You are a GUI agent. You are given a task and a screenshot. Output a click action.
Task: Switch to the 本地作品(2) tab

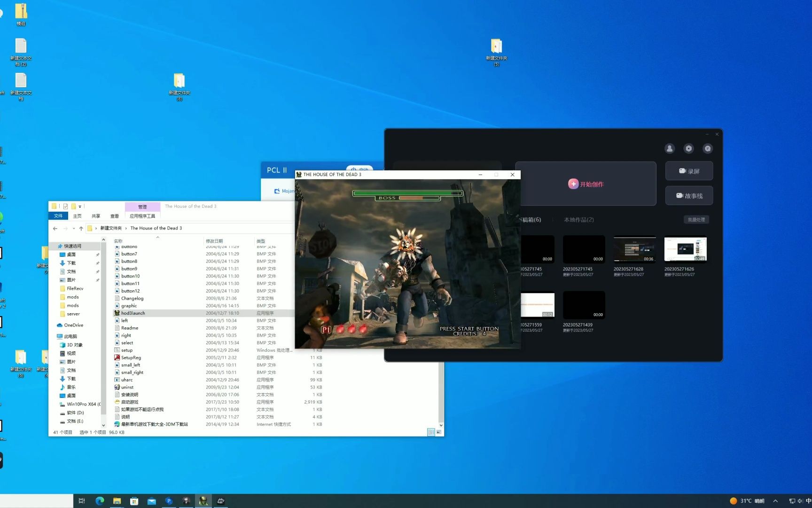pyautogui.click(x=579, y=220)
